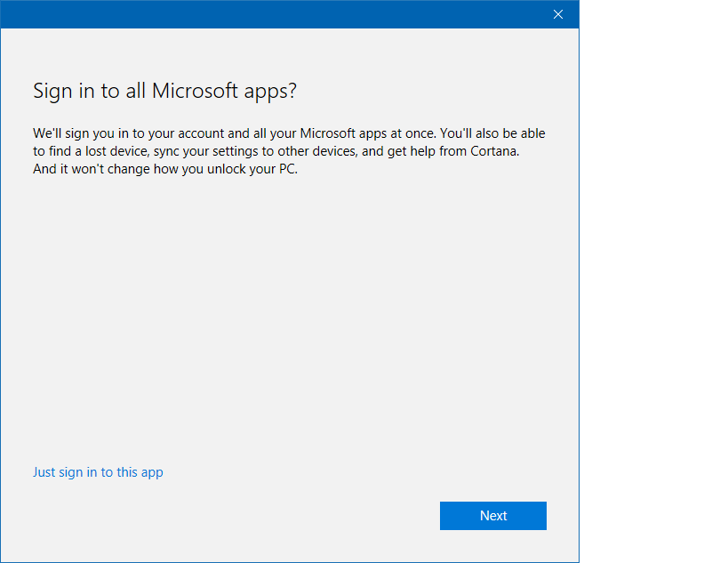This screenshot has height=563, width=728.
Task: Click the blue title bar of the dialog
Action: [267, 14]
